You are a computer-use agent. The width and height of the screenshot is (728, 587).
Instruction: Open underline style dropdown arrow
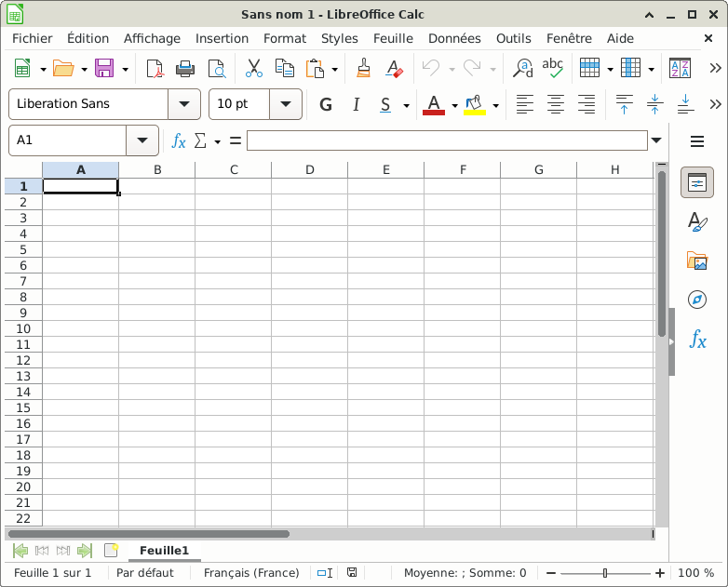click(406, 106)
